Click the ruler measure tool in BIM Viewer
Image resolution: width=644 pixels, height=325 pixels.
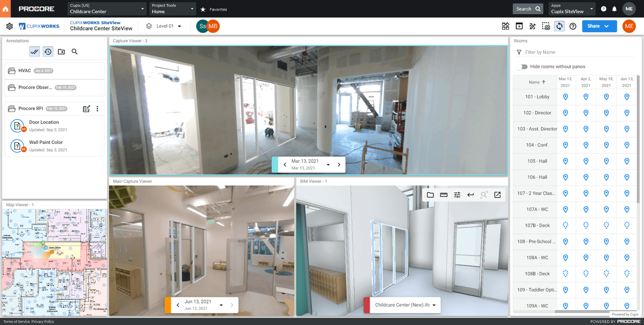(444, 195)
